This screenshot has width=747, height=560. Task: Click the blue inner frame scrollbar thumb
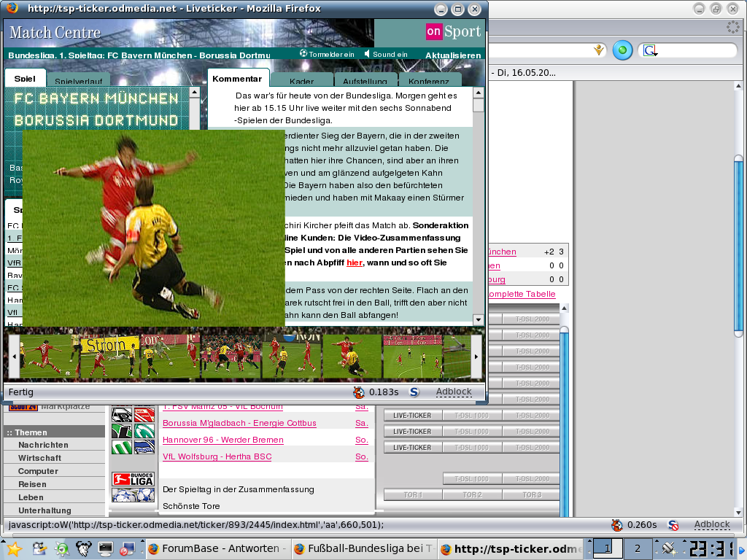[x=564, y=421]
